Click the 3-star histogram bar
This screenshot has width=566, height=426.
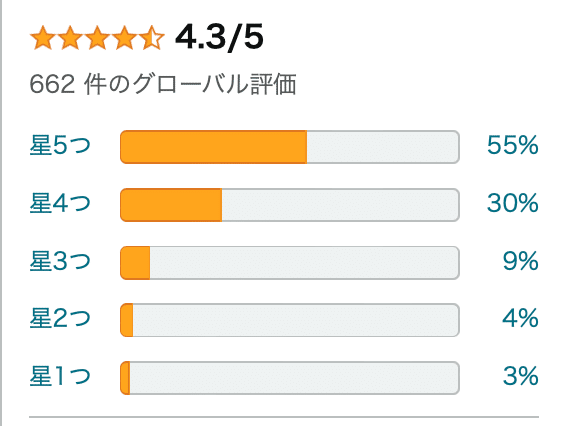(290, 263)
